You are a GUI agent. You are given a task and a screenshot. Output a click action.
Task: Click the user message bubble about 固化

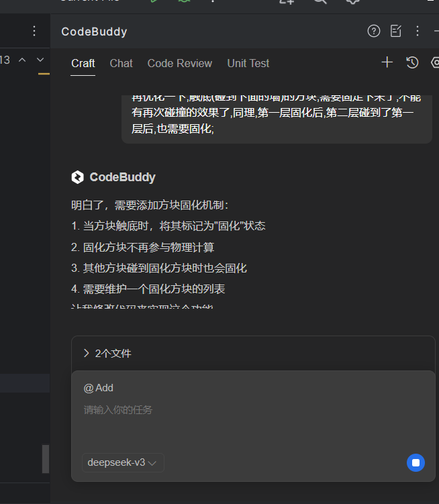[x=277, y=119]
